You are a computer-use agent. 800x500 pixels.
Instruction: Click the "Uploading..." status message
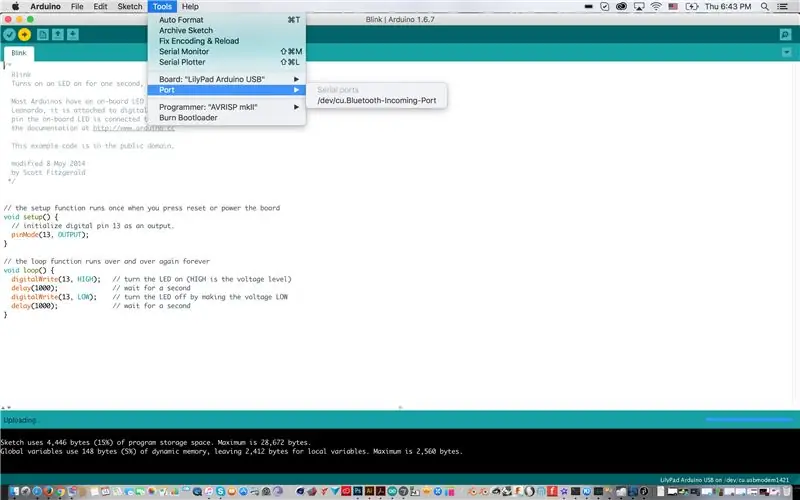(20, 420)
